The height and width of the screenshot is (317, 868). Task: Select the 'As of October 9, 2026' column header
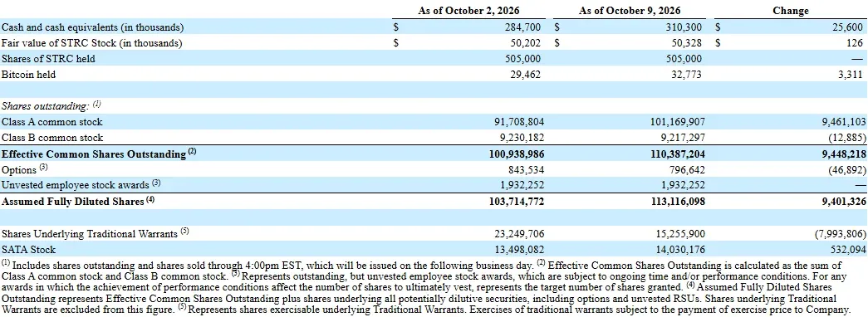click(630, 11)
